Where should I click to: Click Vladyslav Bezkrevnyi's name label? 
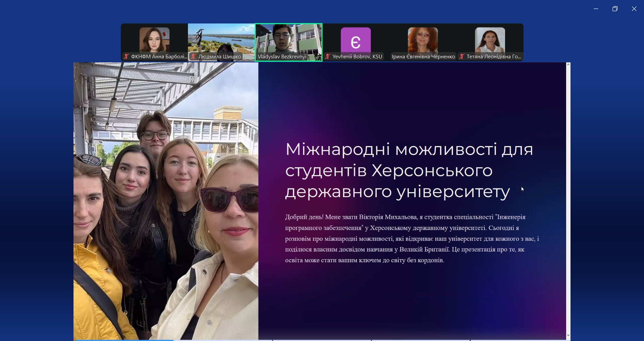click(x=282, y=56)
